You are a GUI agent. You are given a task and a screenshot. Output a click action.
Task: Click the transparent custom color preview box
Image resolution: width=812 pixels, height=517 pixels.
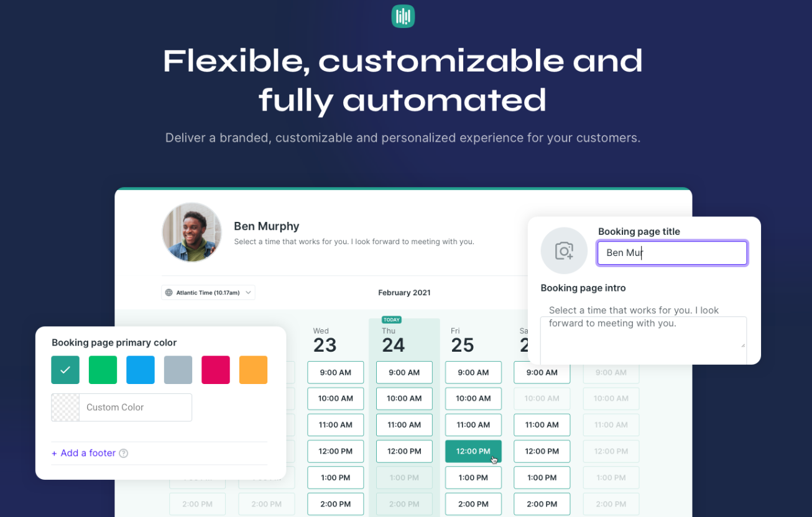click(x=65, y=408)
